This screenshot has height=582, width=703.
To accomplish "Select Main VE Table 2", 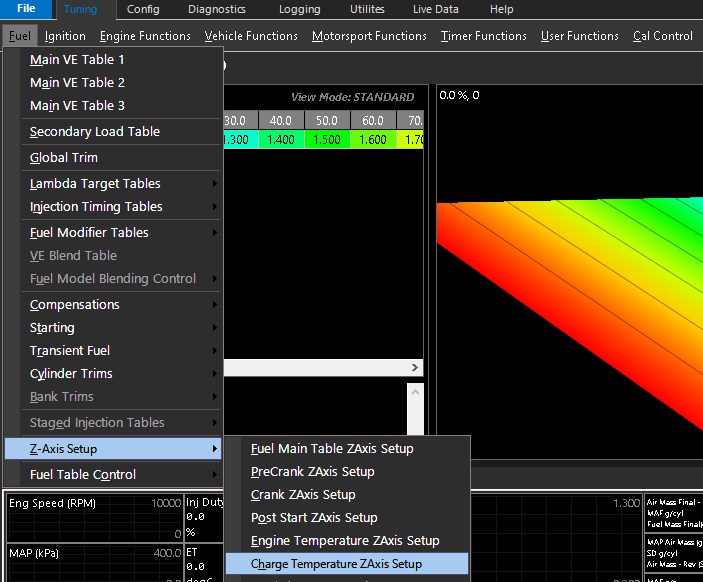I will (113, 83).
